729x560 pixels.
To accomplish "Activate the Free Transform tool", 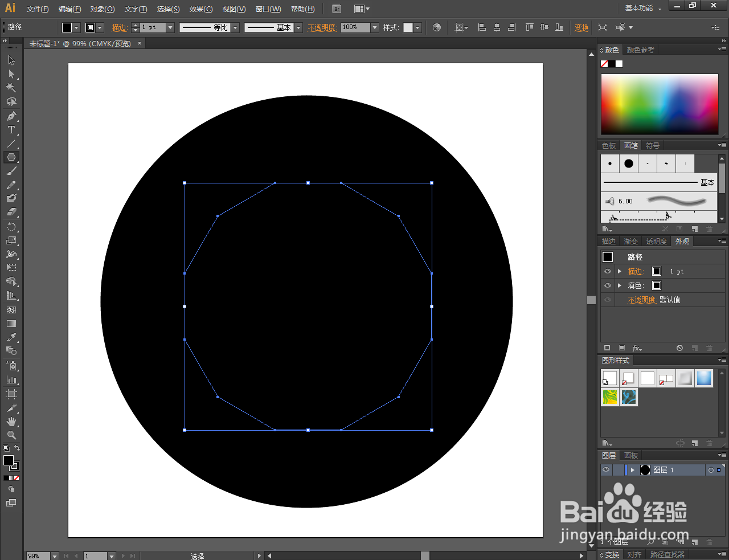I will click(x=11, y=268).
